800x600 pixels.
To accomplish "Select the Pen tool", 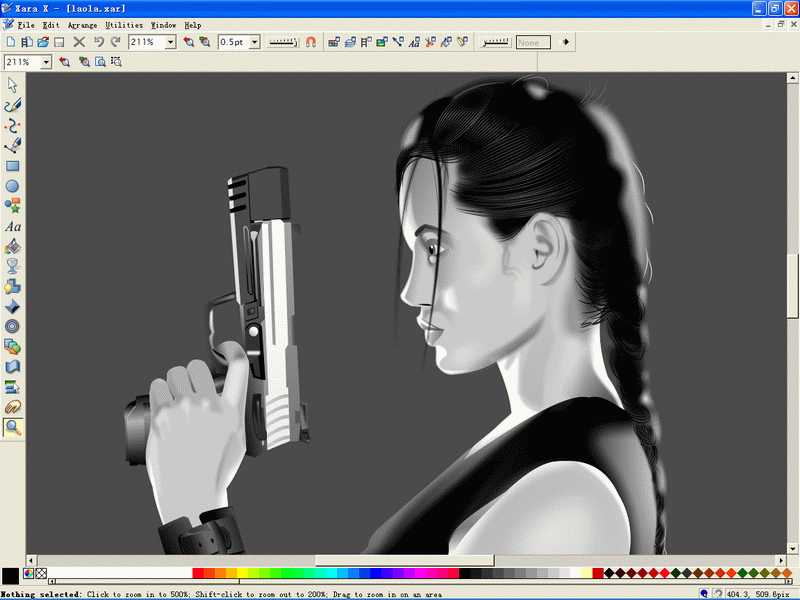I will pos(12,145).
